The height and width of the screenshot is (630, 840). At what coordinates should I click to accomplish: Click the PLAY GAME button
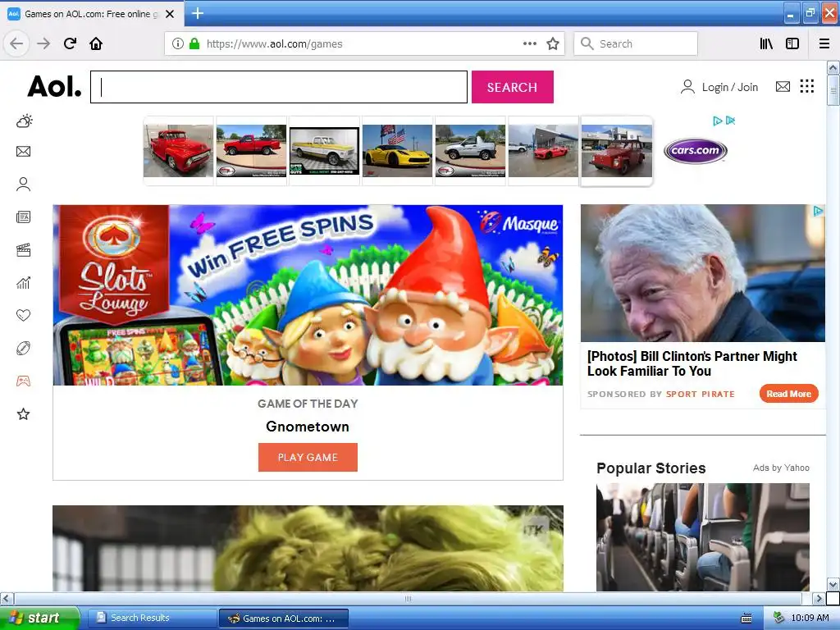click(308, 457)
